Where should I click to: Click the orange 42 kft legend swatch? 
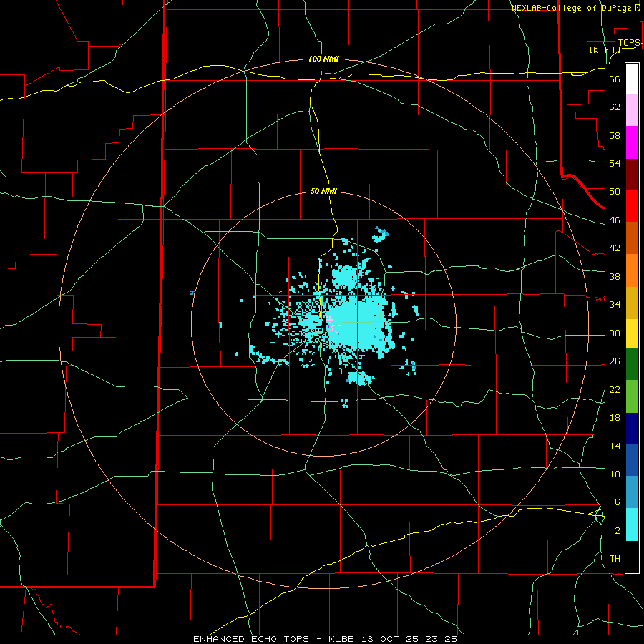(632, 270)
